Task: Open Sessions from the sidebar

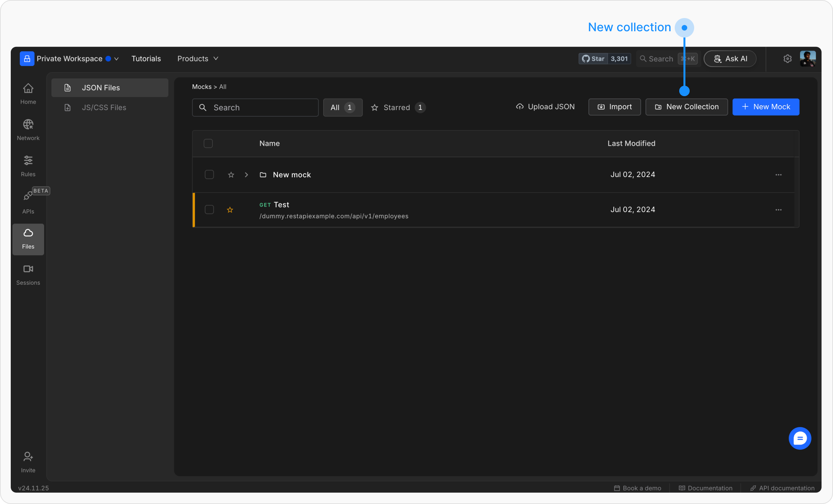Action: [28, 274]
